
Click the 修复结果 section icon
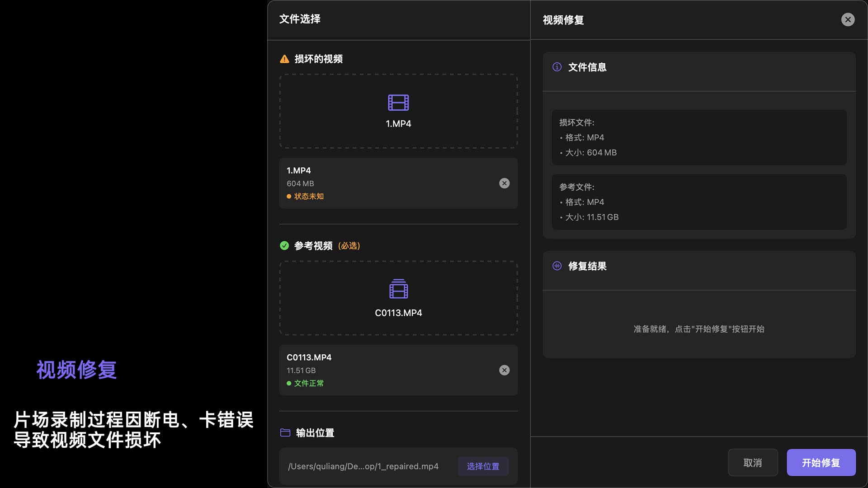557,266
